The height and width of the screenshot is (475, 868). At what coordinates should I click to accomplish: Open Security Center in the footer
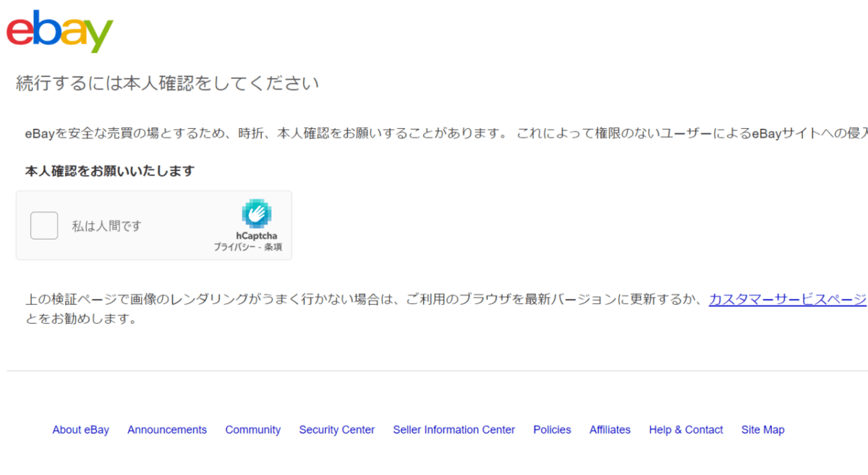(x=336, y=429)
